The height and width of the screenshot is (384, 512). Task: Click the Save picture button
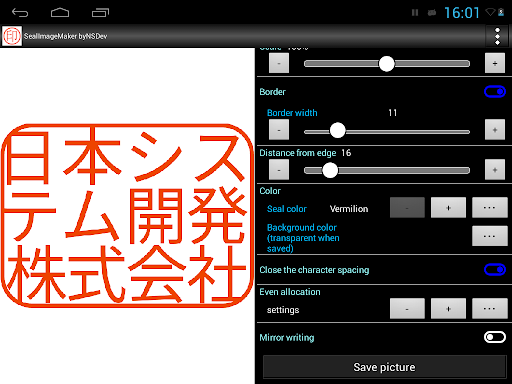[x=384, y=367]
